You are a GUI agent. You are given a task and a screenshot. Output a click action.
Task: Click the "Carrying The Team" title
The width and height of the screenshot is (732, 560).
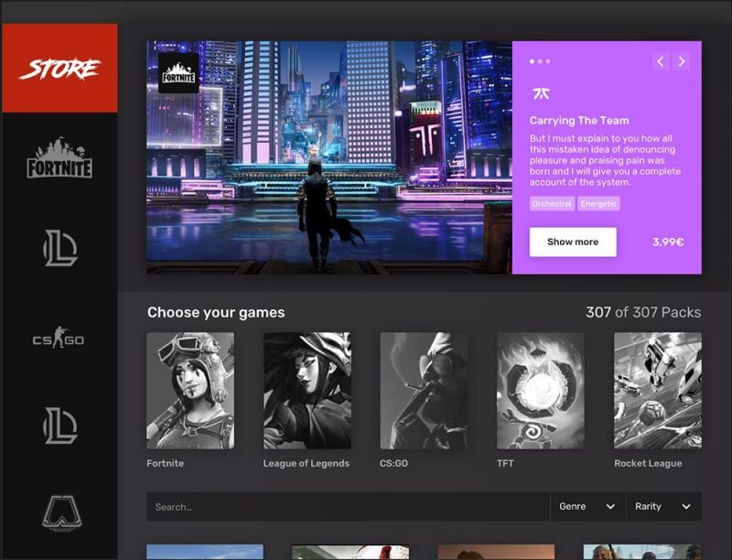pos(579,121)
